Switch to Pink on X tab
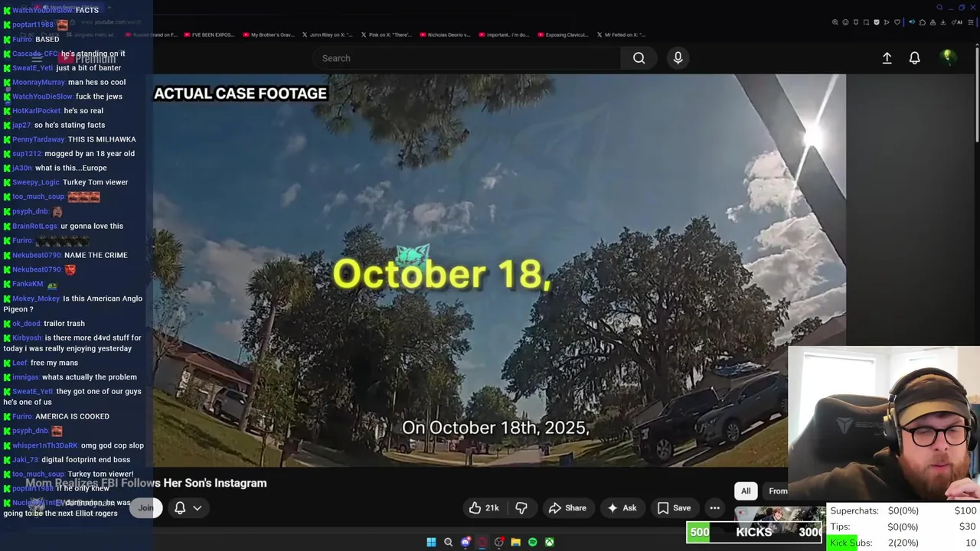Image resolution: width=980 pixels, height=551 pixels. tap(387, 34)
